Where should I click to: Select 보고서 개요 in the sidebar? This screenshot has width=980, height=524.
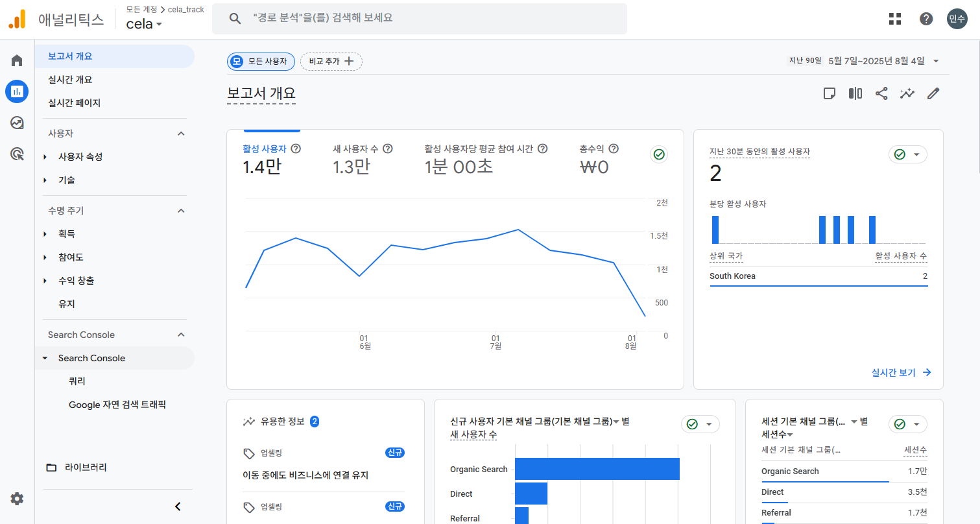click(115, 56)
